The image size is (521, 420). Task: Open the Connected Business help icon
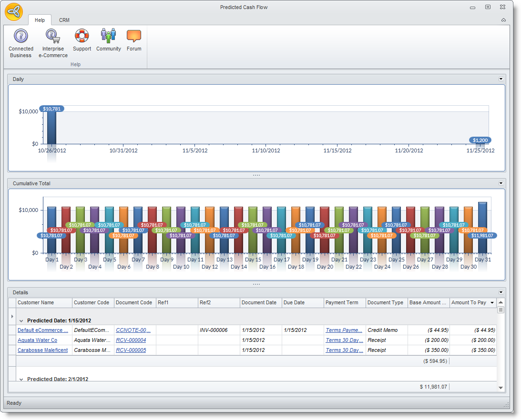tap(21, 36)
